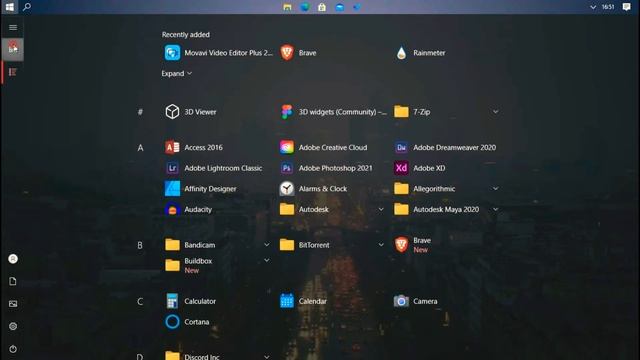This screenshot has width=640, height=360.
Task: Launch 3D widgets (Community) Figma app
Action: [333, 111]
